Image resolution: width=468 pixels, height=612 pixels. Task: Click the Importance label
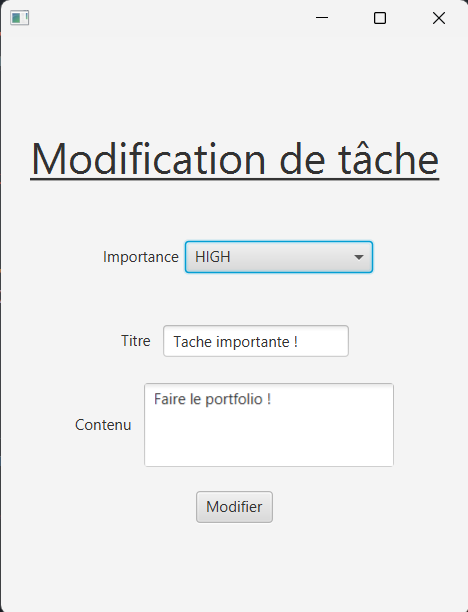pos(141,257)
